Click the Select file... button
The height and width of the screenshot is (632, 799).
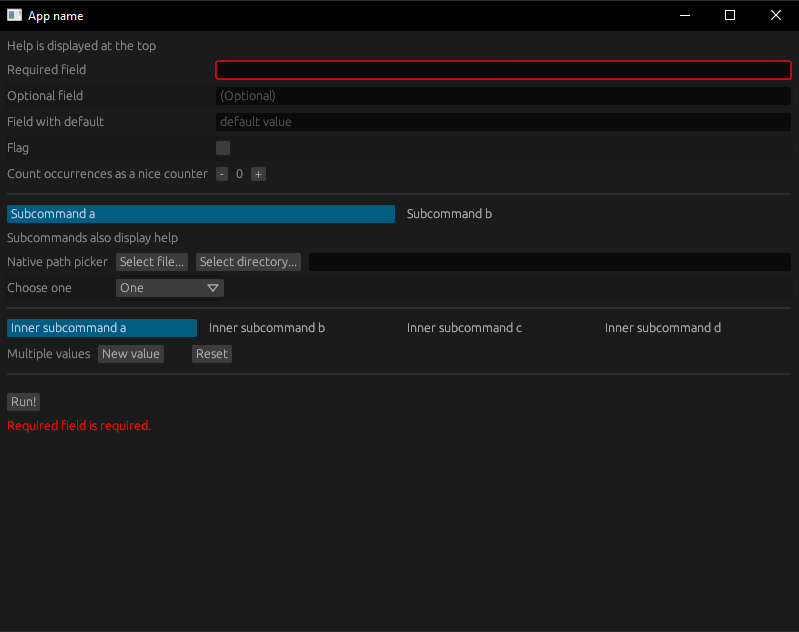click(x=152, y=262)
